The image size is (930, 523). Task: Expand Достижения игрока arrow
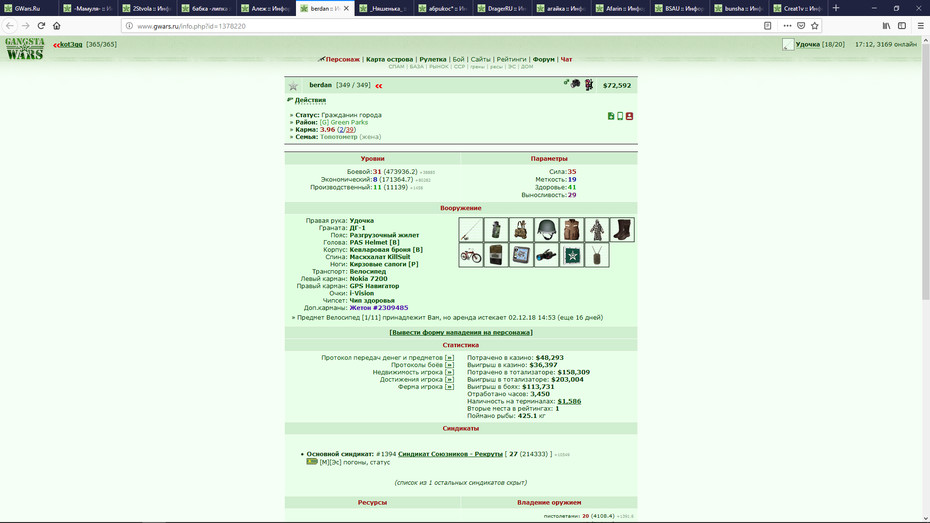(x=449, y=380)
